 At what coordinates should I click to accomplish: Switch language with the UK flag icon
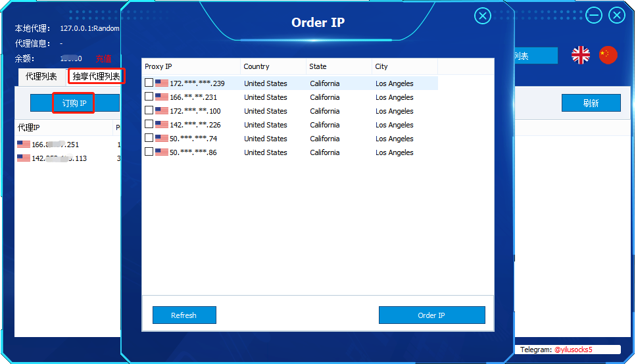(x=581, y=55)
